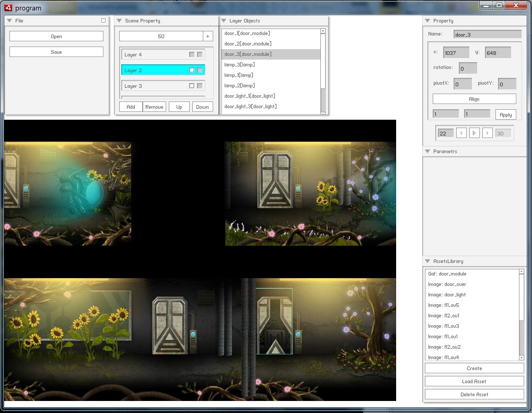
Task: Play the animation with play button
Action: click(475, 133)
